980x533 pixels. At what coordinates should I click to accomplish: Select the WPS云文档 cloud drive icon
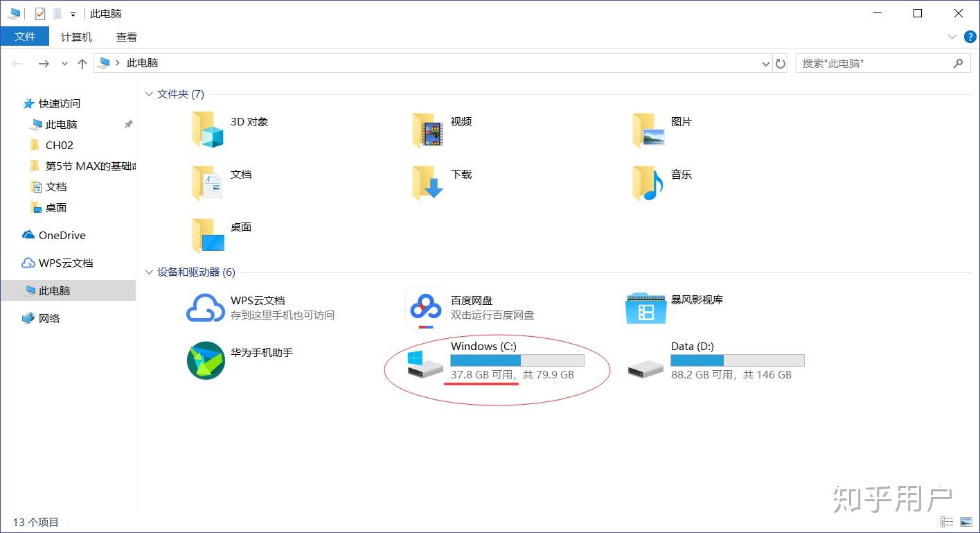point(205,307)
